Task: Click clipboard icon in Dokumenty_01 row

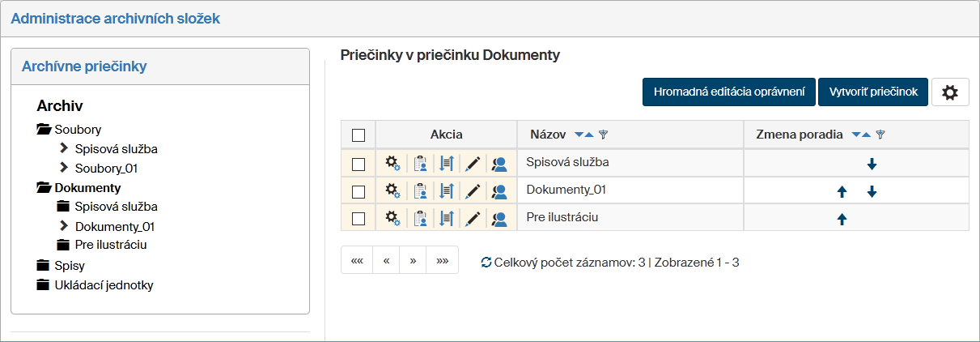Action: (x=420, y=192)
